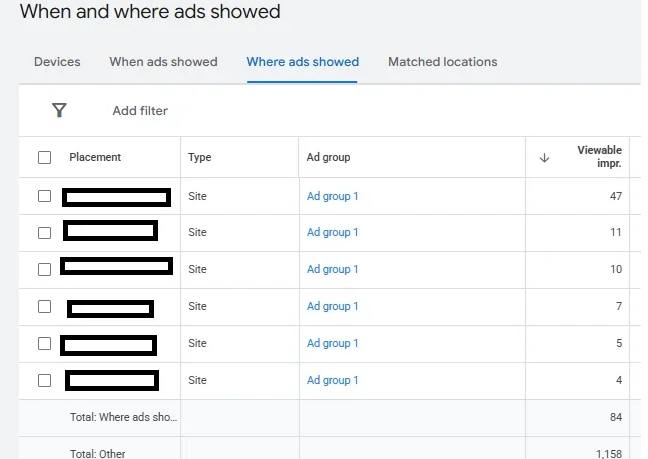Click the Placement column header
The width and height of the screenshot is (648, 459).
point(95,157)
